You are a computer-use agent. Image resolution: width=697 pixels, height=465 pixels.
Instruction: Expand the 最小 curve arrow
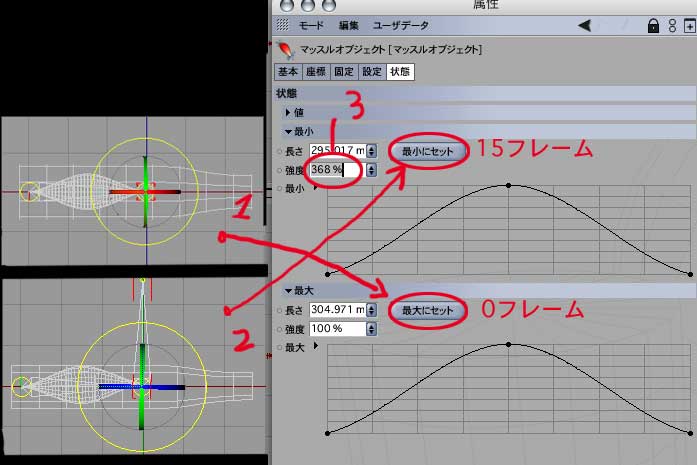click(315, 188)
